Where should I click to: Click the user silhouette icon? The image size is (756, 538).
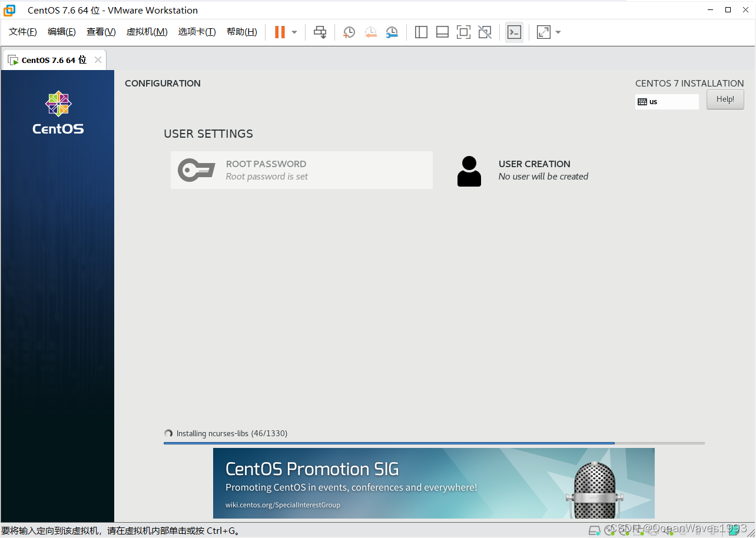pos(469,171)
